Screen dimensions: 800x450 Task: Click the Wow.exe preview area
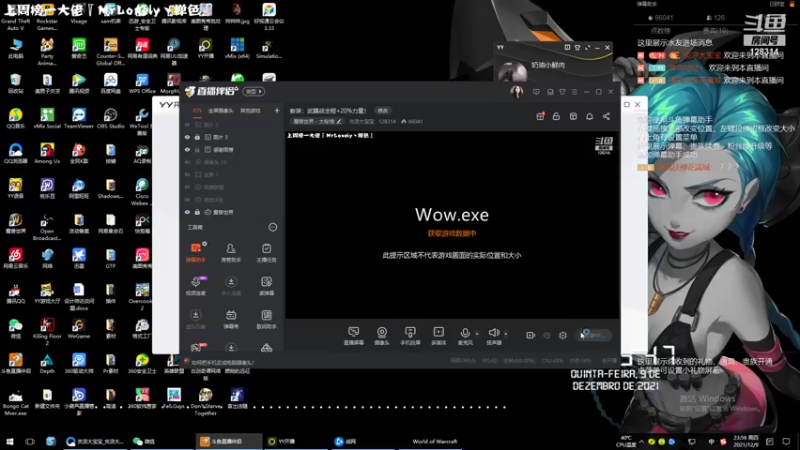coord(452,225)
